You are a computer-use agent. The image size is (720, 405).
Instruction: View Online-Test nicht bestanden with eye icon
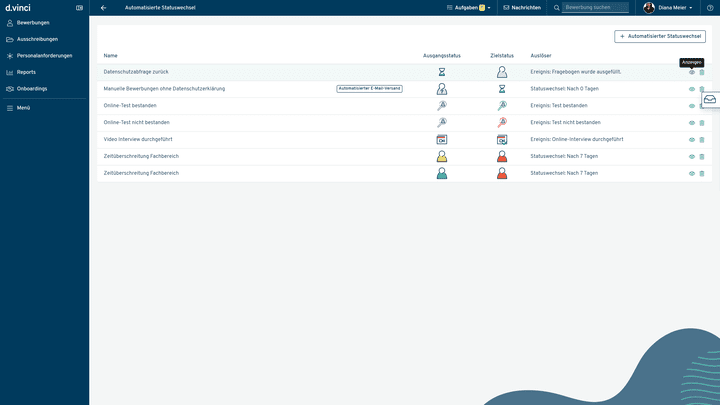pos(691,123)
